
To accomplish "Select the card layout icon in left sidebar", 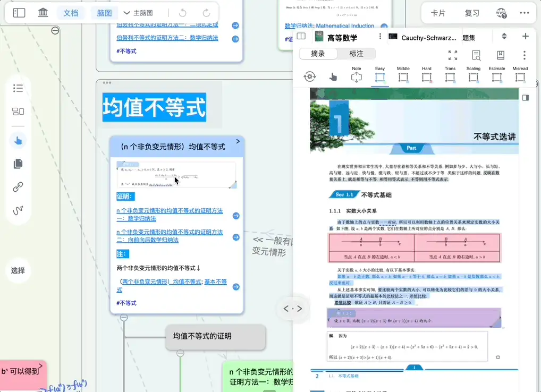I will point(18,112).
